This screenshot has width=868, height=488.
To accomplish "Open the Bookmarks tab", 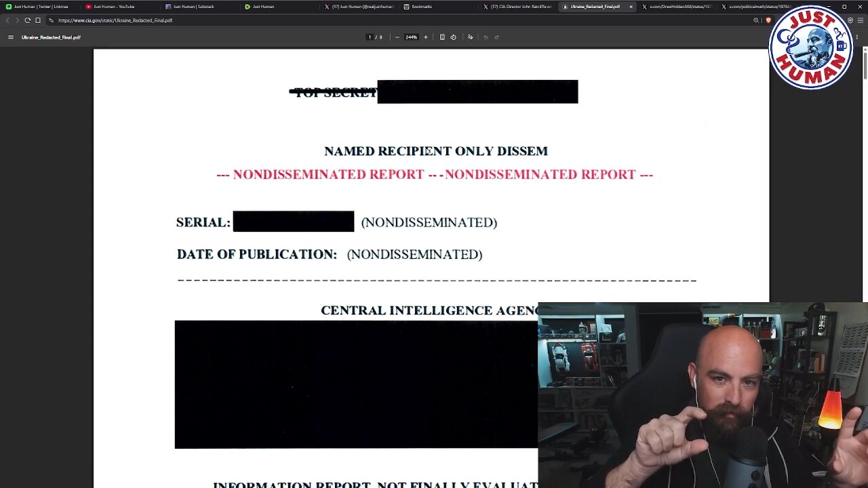I will (x=438, y=7).
